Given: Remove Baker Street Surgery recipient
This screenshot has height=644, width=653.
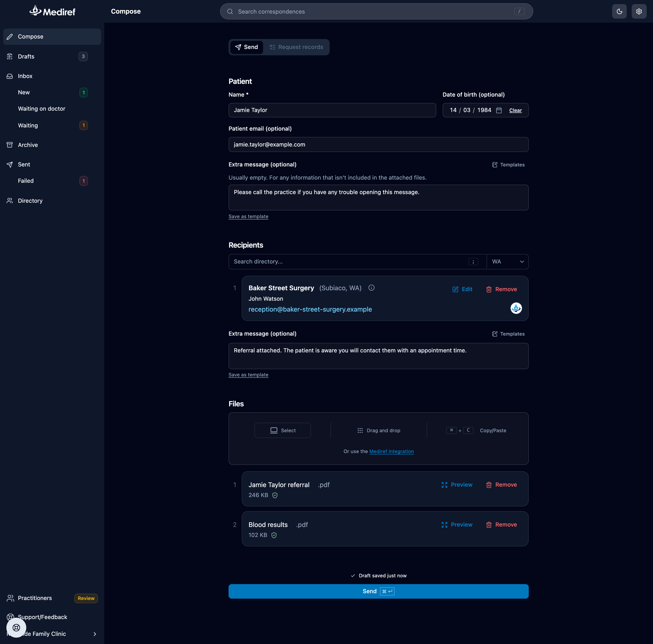Looking at the screenshot, I should (x=501, y=289).
